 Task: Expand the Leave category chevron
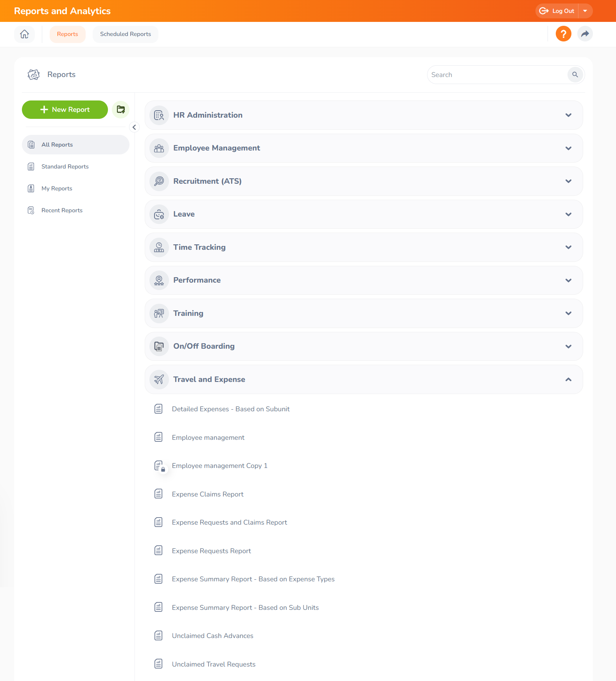pos(568,214)
